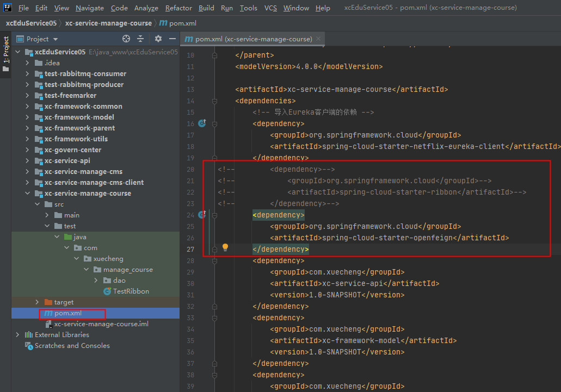Click the fold arrow beside line 24
This screenshot has height=392, width=561.
pyautogui.click(x=215, y=214)
